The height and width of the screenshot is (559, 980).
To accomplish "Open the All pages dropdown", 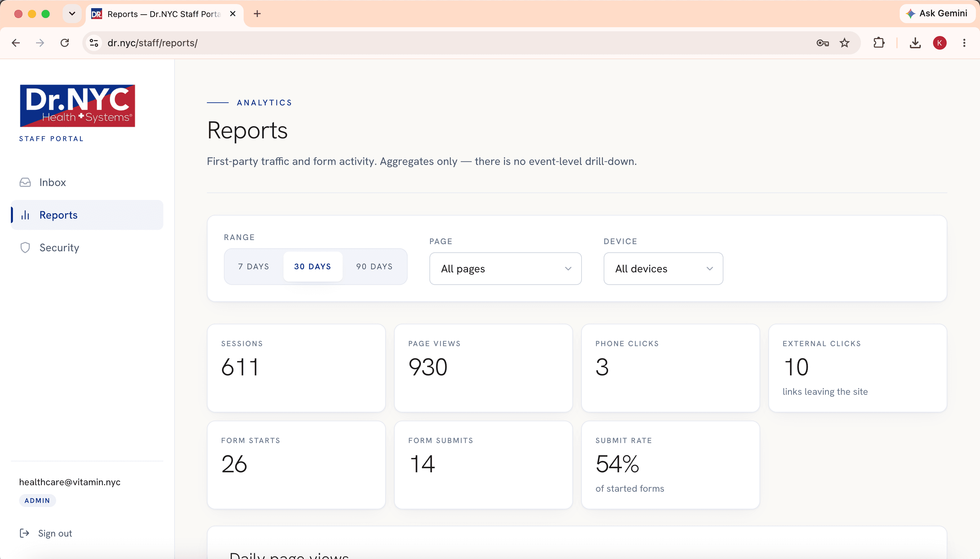I will click(x=505, y=269).
